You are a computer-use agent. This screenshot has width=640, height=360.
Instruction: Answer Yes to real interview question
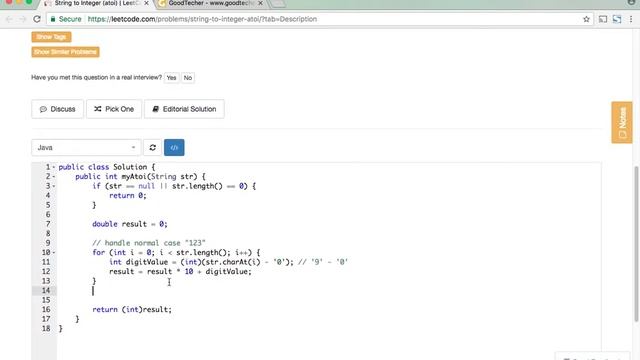pos(171,78)
